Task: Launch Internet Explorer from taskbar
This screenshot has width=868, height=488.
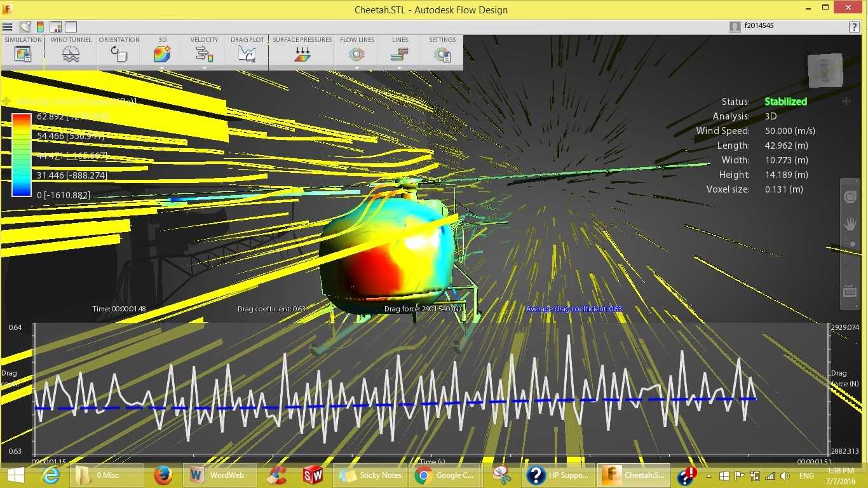Action: [x=51, y=475]
